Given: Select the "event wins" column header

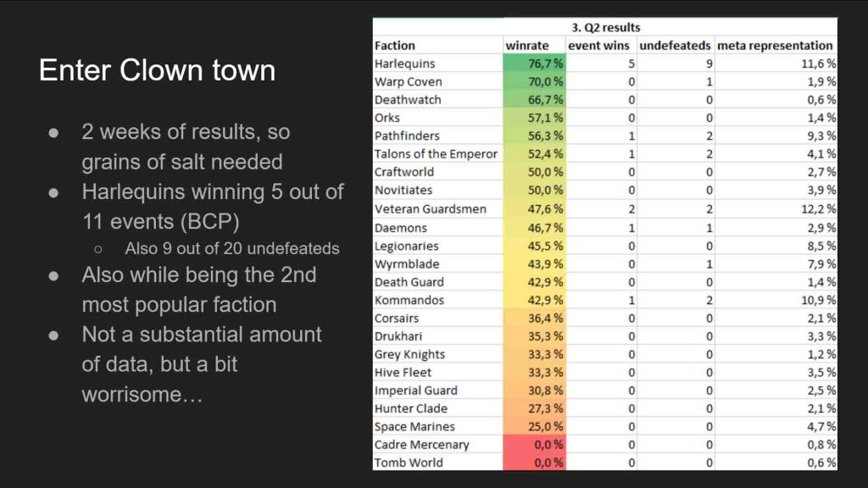Looking at the screenshot, I should (600, 46).
